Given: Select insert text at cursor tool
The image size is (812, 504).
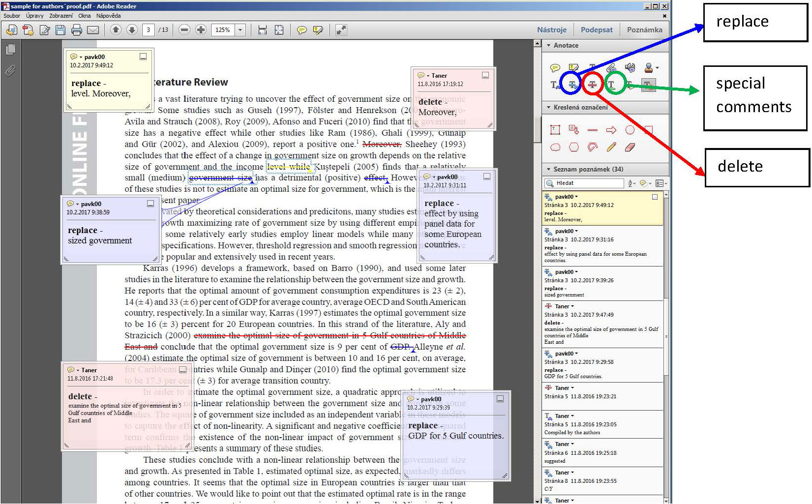Looking at the screenshot, I should [555, 85].
